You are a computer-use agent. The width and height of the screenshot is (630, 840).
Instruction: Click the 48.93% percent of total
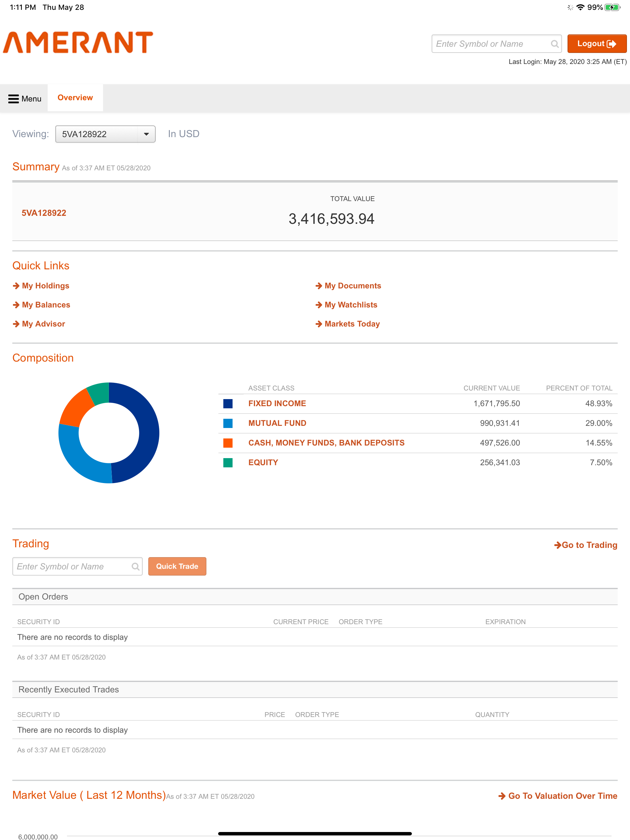599,404
